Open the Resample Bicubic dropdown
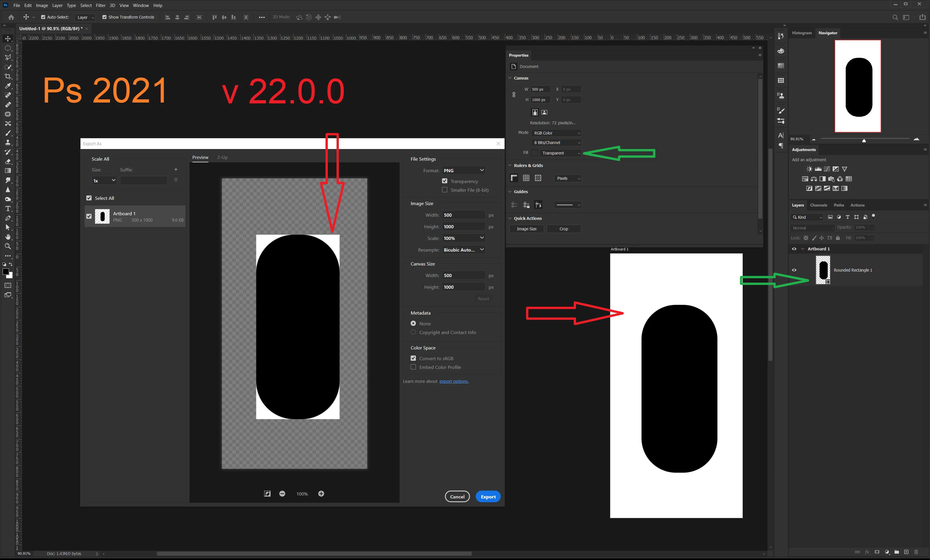Image resolution: width=930 pixels, height=560 pixels. pyautogui.click(x=464, y=250)
